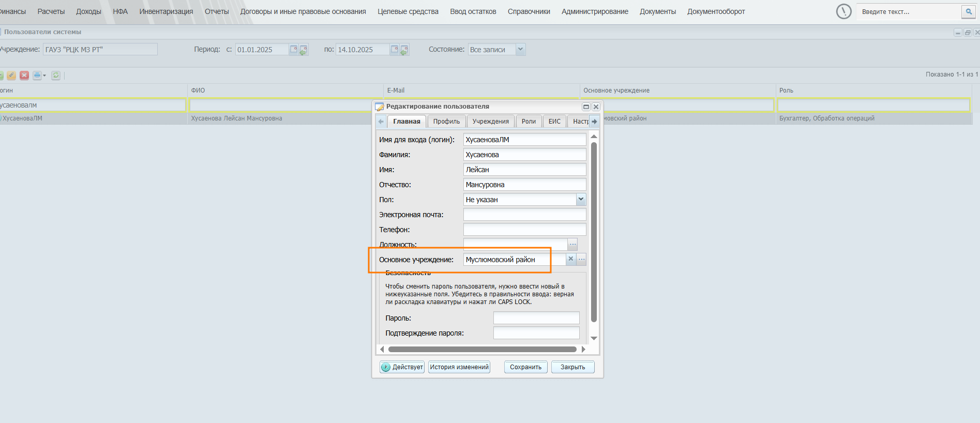Click the Закрыть button
This screenshot has height=423, width=980.
click(x=572, y=367)
